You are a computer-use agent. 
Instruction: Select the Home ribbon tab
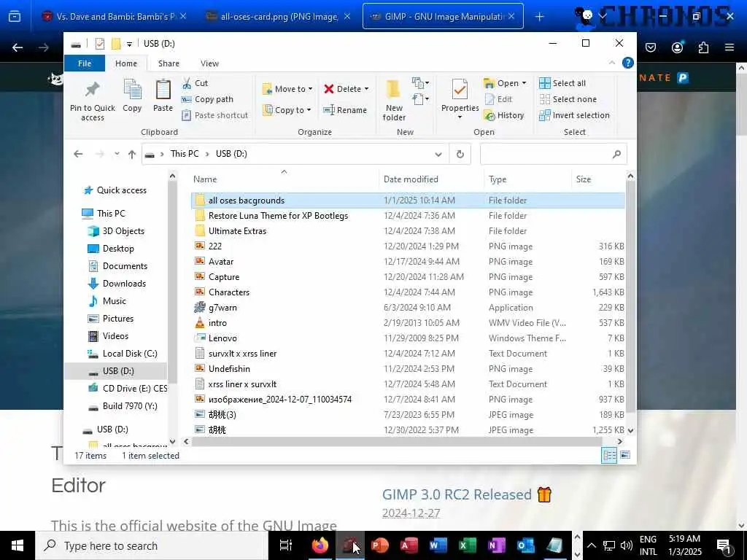(125, 63)
